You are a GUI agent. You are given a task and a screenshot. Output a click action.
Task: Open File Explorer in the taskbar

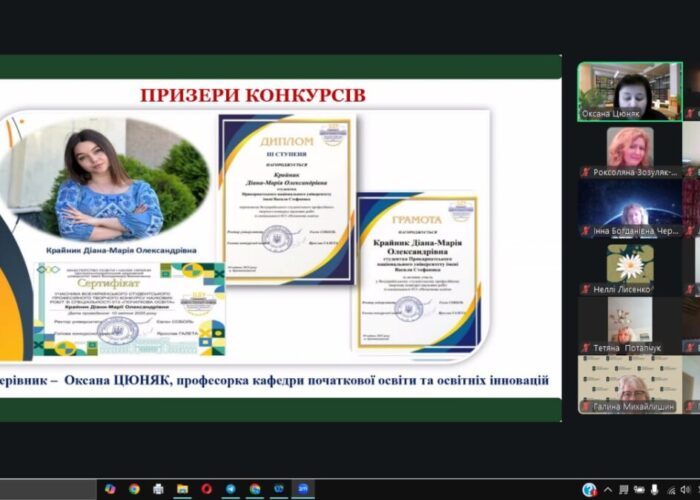183,489
